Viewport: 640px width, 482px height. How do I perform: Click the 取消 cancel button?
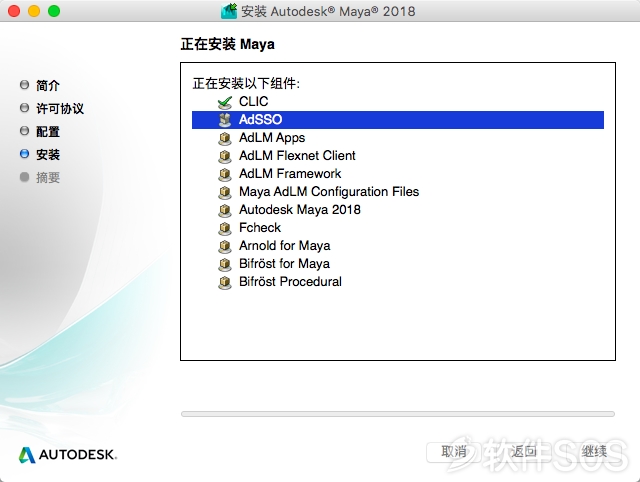454,452
